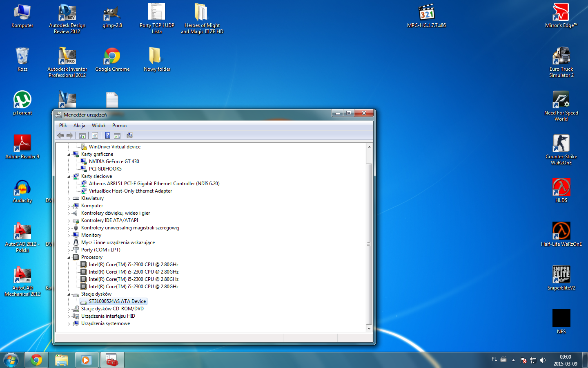Screen dimensions: 588x368
Task: Expand Kontrolery uniwersalnej magistrali szeregowej
Action: coord(69,228)
